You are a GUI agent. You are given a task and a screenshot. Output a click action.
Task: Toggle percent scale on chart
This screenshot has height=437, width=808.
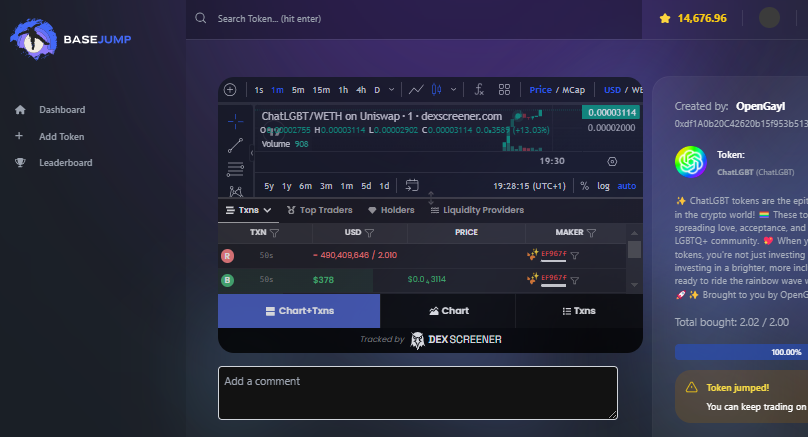pyautogui.click(x=584, y=186)
